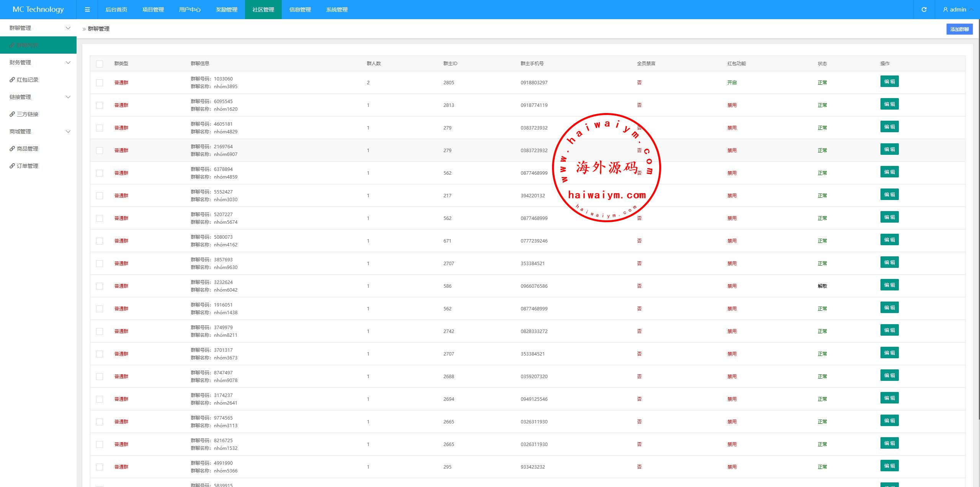The height and width of the screenshot is (487, 980).
Task: Click the MC Technology logo title
Action: pos(38,10)
